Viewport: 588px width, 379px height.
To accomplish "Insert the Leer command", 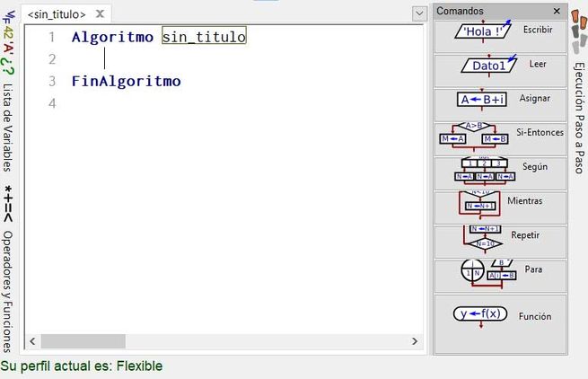I will coord(500,71).
